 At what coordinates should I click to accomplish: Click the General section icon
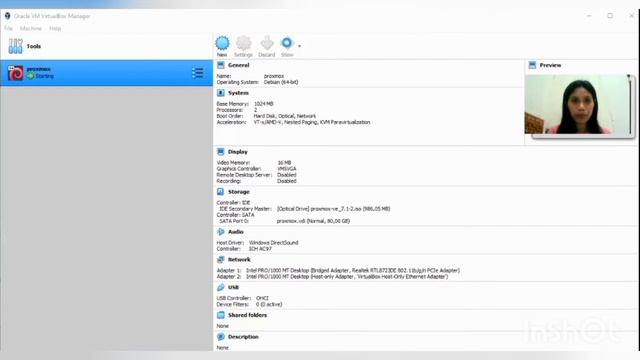(221, 65)
